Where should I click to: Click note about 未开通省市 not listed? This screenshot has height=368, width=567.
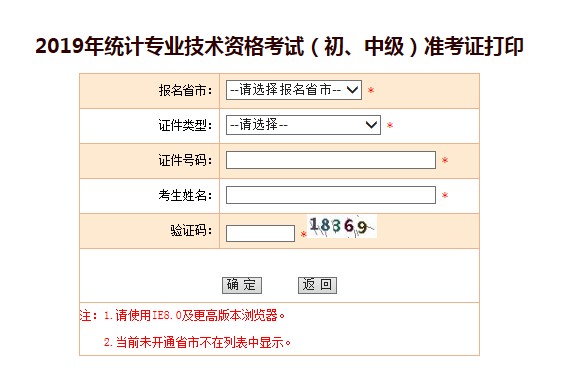pyautogui.click(x=197, y=342)
